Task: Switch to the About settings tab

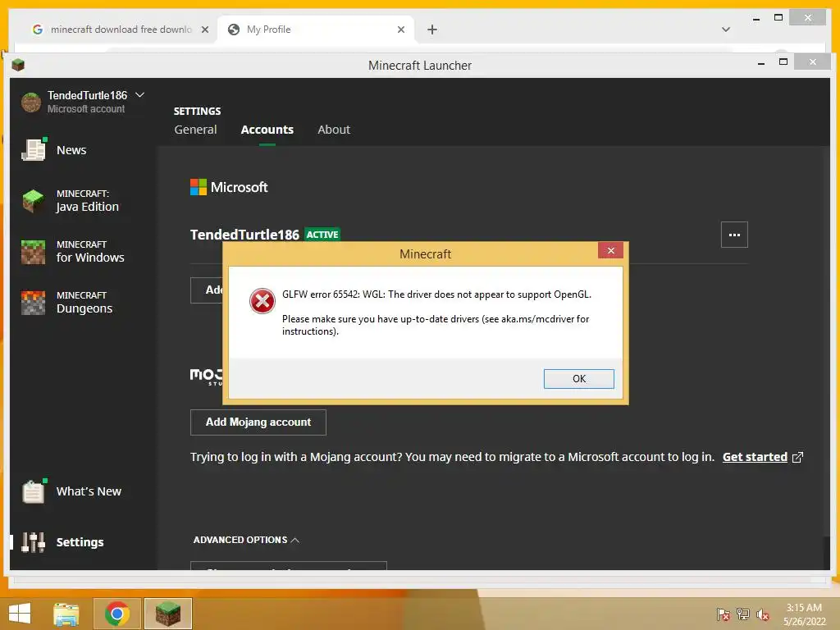Action: click(334, 130)
